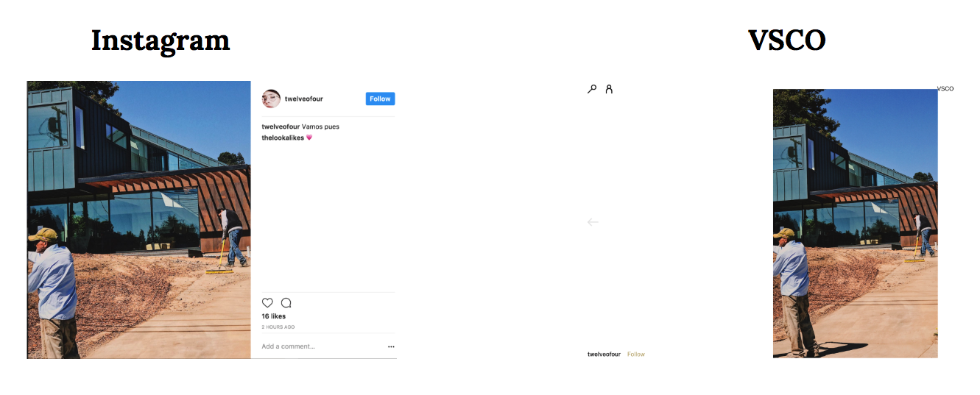
Task: Click the VSCO logo text link
Action: tap(945, 89)
